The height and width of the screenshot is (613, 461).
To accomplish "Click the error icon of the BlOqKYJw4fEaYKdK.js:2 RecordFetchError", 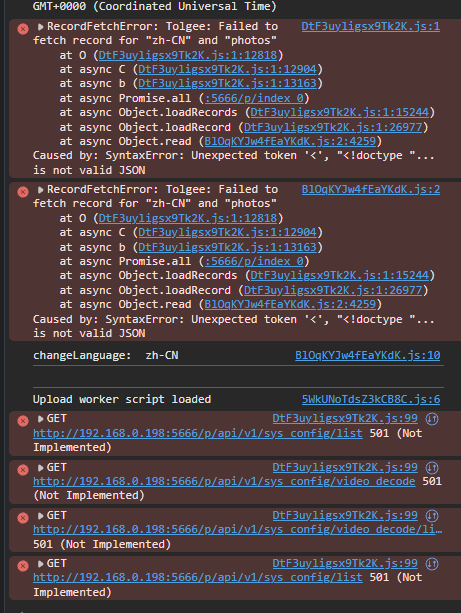I will (23, 192).
